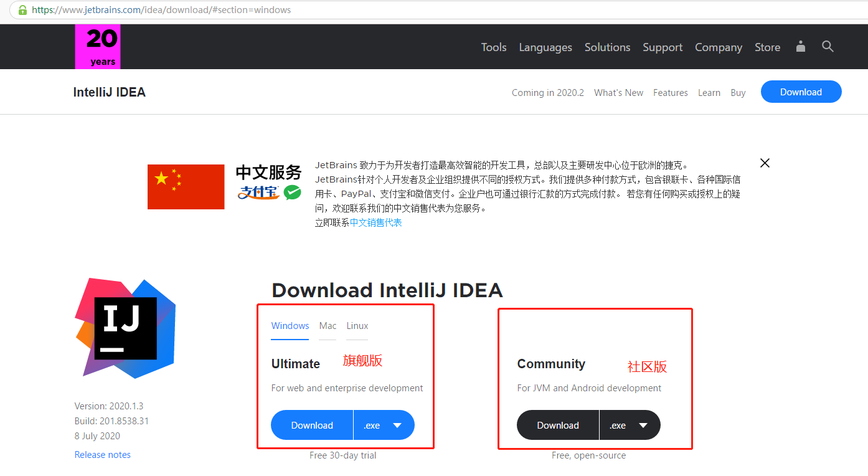
Task: Expand the .exe format dropdown for Ultimate
Action: [x=384, y=425]
